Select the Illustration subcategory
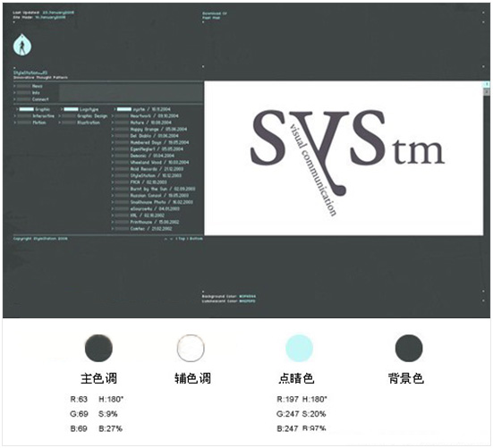The height and width of the screenshot is (448, 493). pos(89,123)
